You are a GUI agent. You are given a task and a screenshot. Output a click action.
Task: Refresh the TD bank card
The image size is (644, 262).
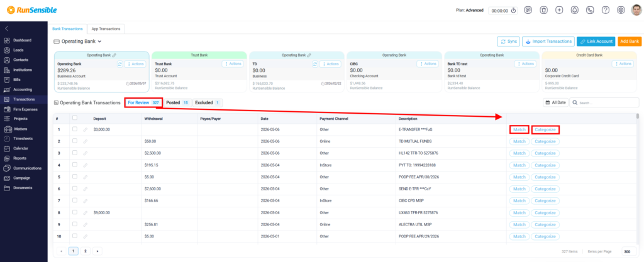(x=315, y=64)
